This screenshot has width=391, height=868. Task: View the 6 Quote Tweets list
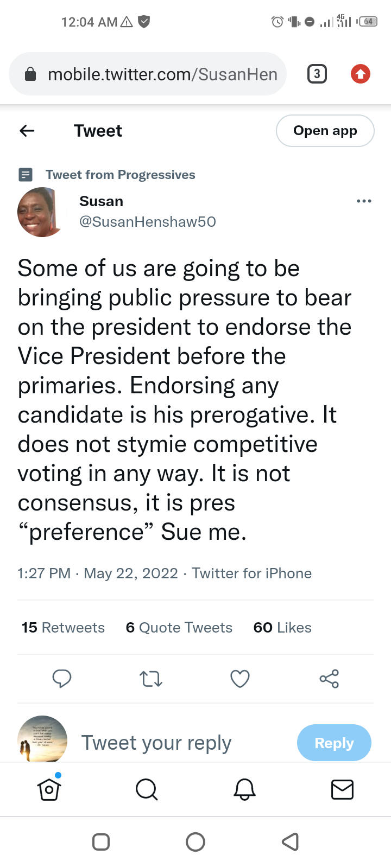179,628
